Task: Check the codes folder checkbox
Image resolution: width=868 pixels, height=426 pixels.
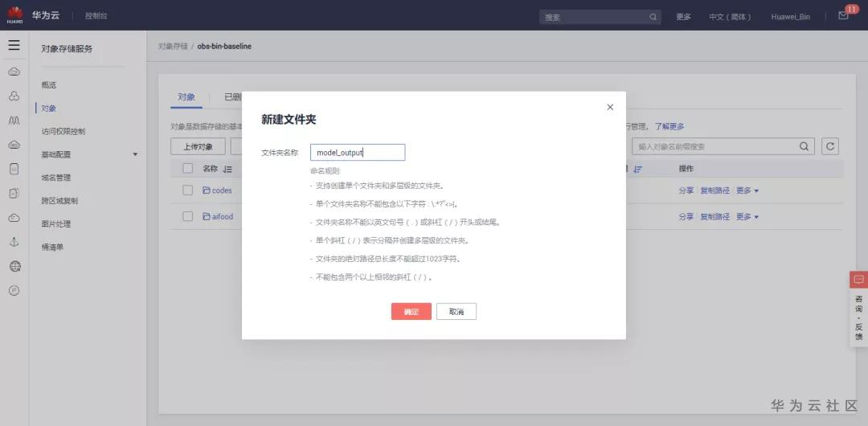Action: (x=187, y=190)
